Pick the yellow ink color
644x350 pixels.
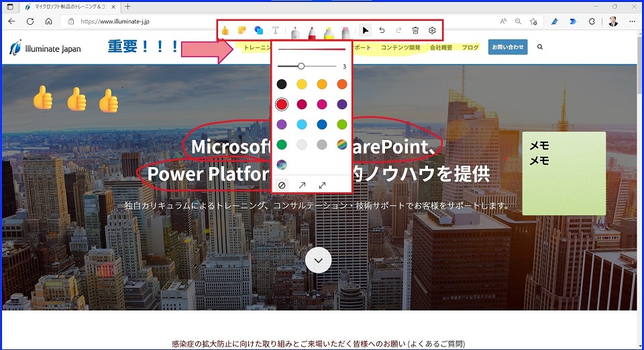click(x=302, y=84)
